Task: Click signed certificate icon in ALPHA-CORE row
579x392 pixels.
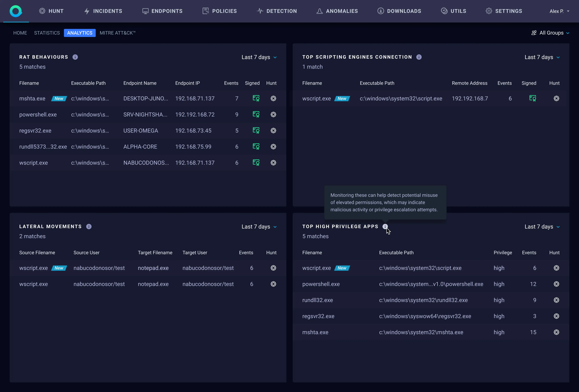Action: click(x=256, y=147)
